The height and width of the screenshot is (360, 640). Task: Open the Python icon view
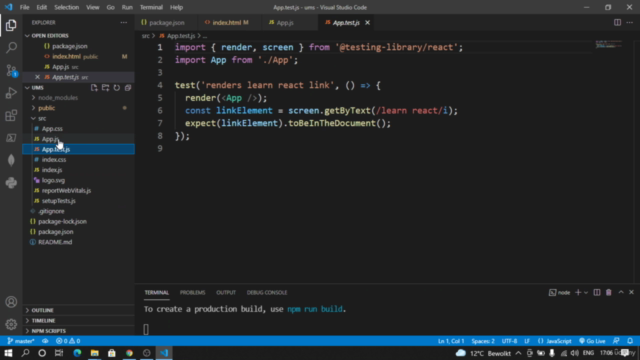[11, 182]
